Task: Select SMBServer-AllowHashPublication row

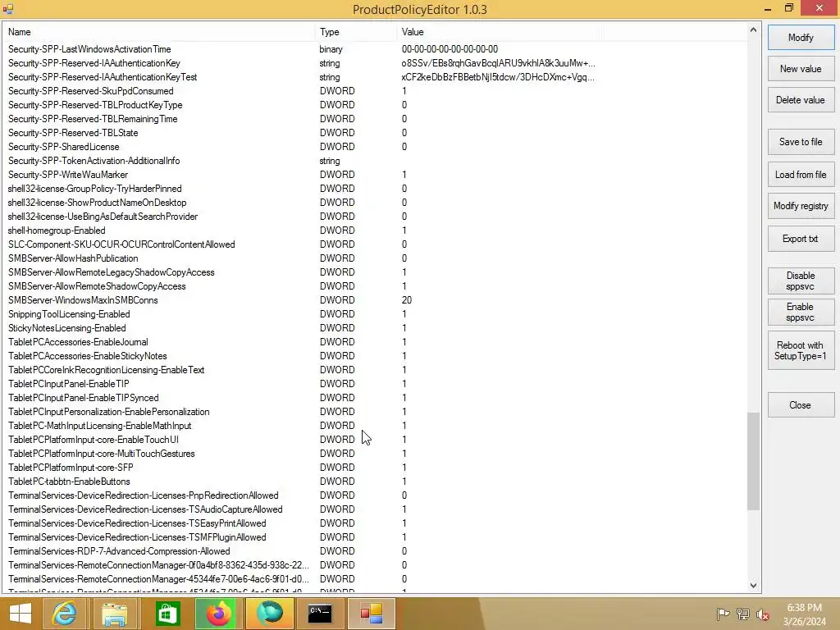Action: click(x=375, y=258)
